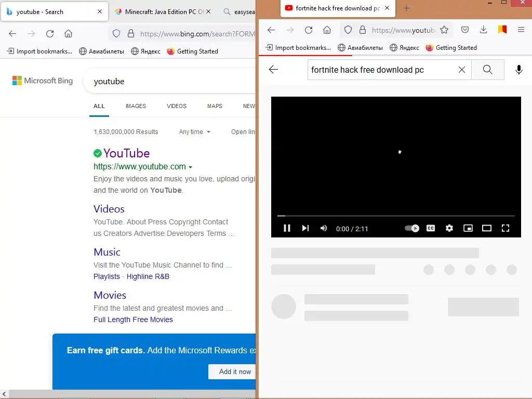Open Getting Started bookmark in Bing window
Screen dimensions: 532x399
(193, 51)
